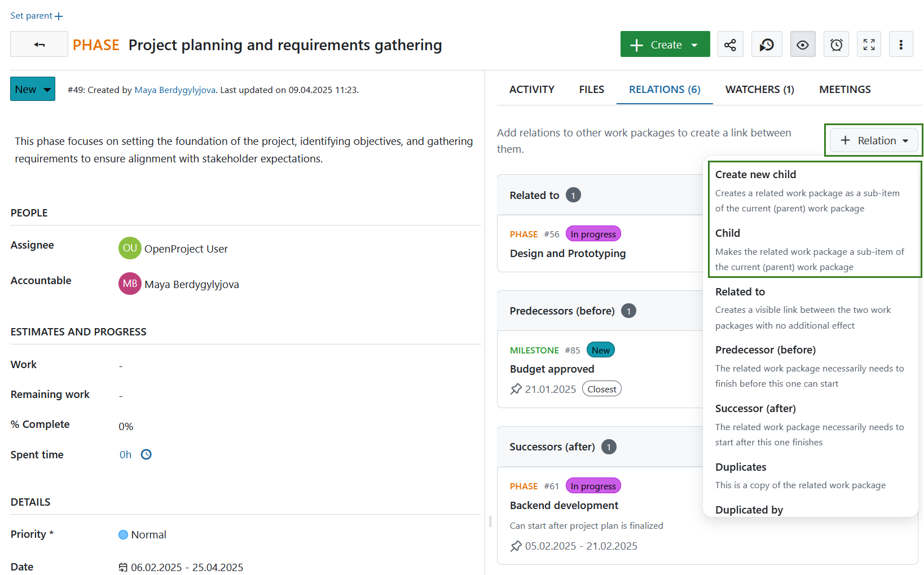This screenshot has width=924, height=575.
Task: Open Design and Prototyping work package
Action: coord(567,253)
